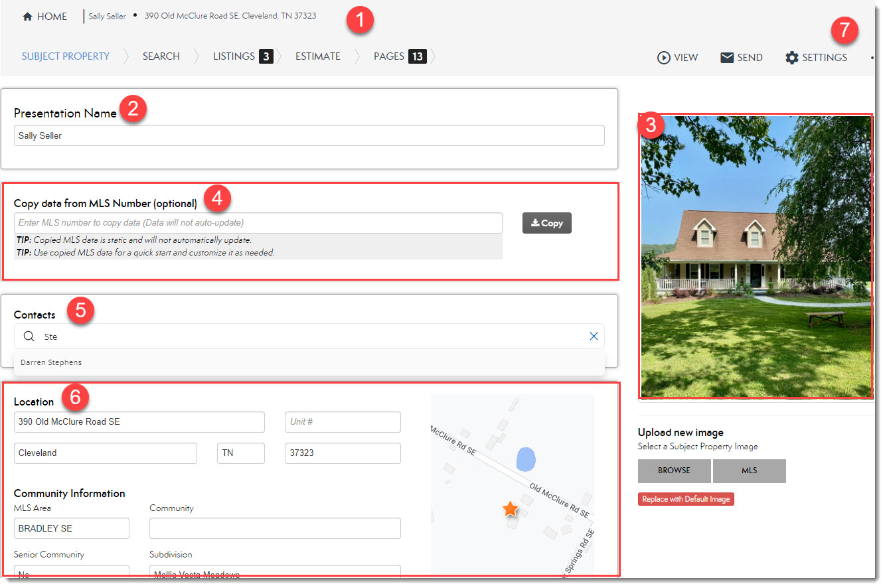Open SETTINGS with the gear icon
Viewport: 885px width, 588px height.
(x=792, y=58)
